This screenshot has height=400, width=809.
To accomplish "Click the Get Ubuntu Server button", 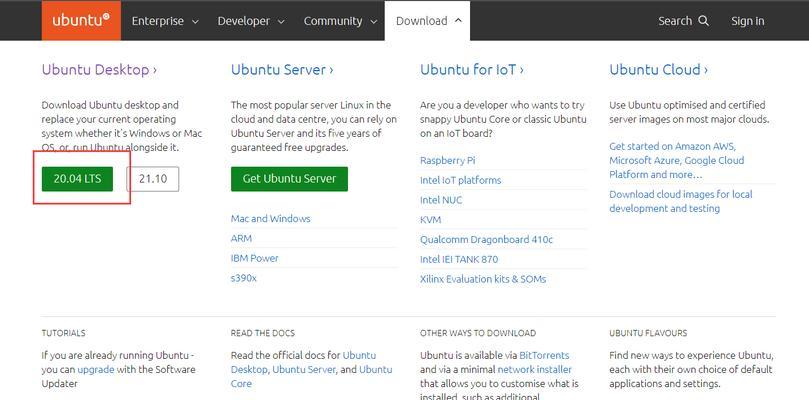I will click(x=289, y=179).
